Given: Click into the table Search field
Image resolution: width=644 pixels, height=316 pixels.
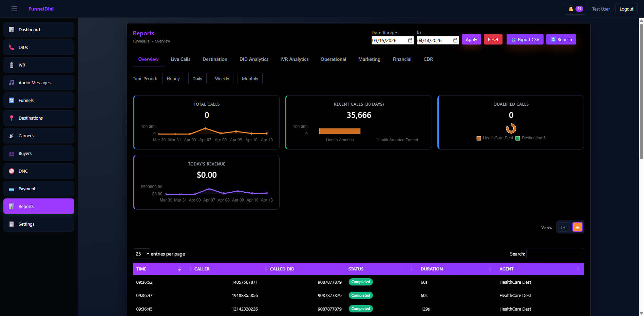Looking at the screenshot, I should (555, 254).
